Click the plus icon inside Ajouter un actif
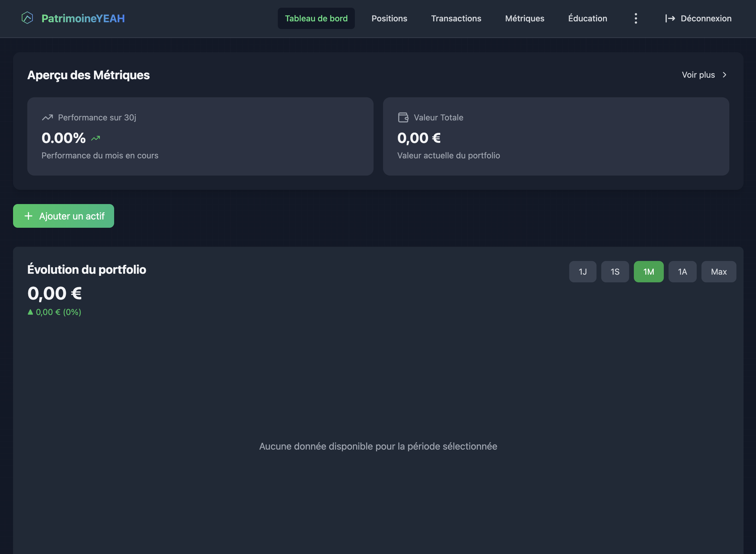756x554 pixels. [28, 216]
